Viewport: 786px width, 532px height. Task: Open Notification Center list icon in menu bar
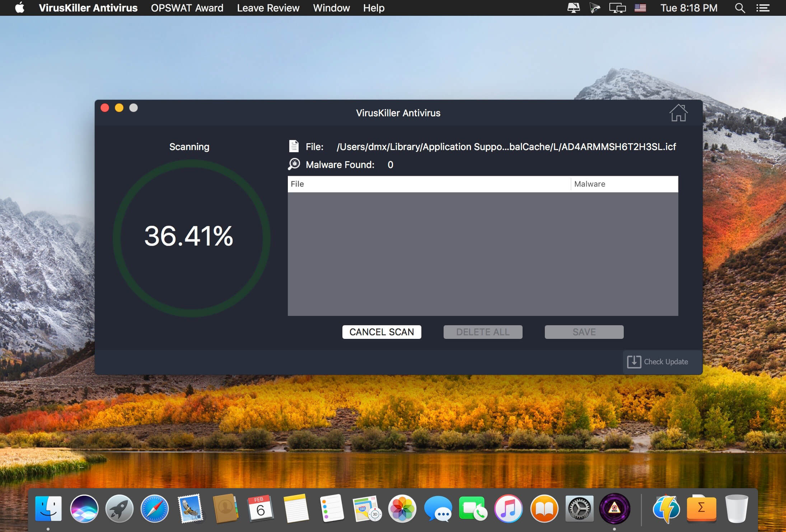(x=763, y=8)
